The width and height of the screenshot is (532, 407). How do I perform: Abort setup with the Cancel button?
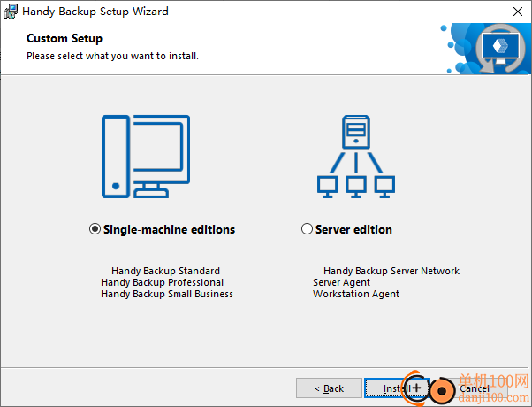pos(475,388)
